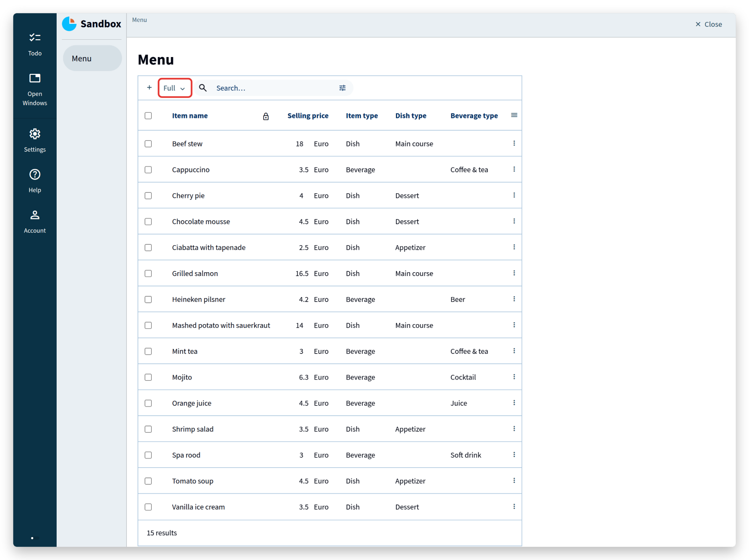This screenshot has height=560, width=749.
Task: Click the Juice beverage type cell
Action: pyautogui.click(x=458, y=403)
